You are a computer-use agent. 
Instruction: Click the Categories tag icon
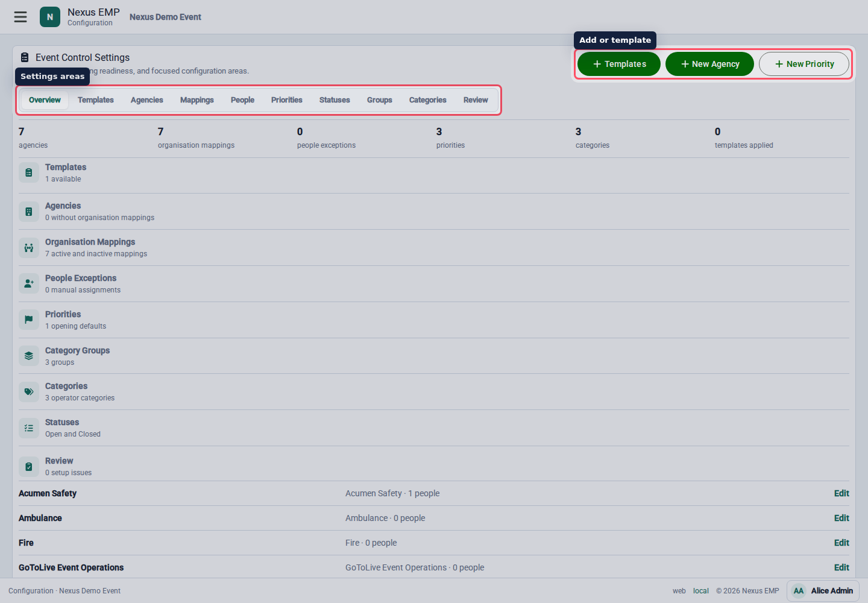pyautogui.click(x=29, y=392)
